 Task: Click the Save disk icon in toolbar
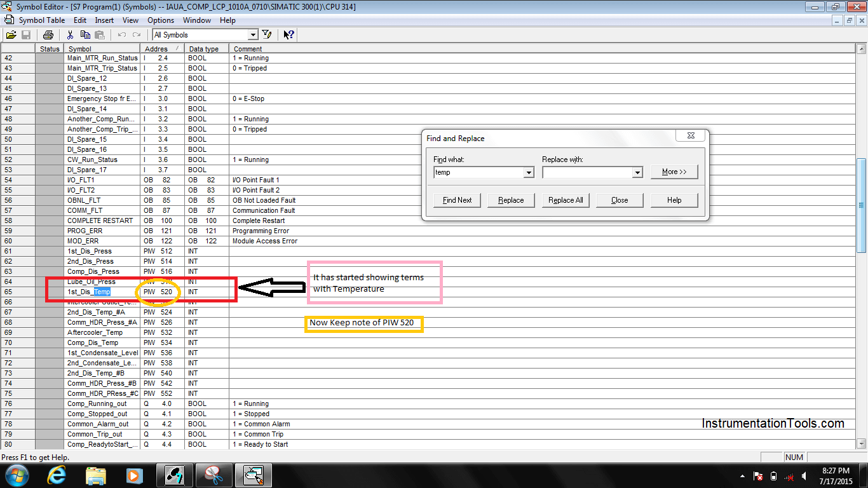(26, 35)
